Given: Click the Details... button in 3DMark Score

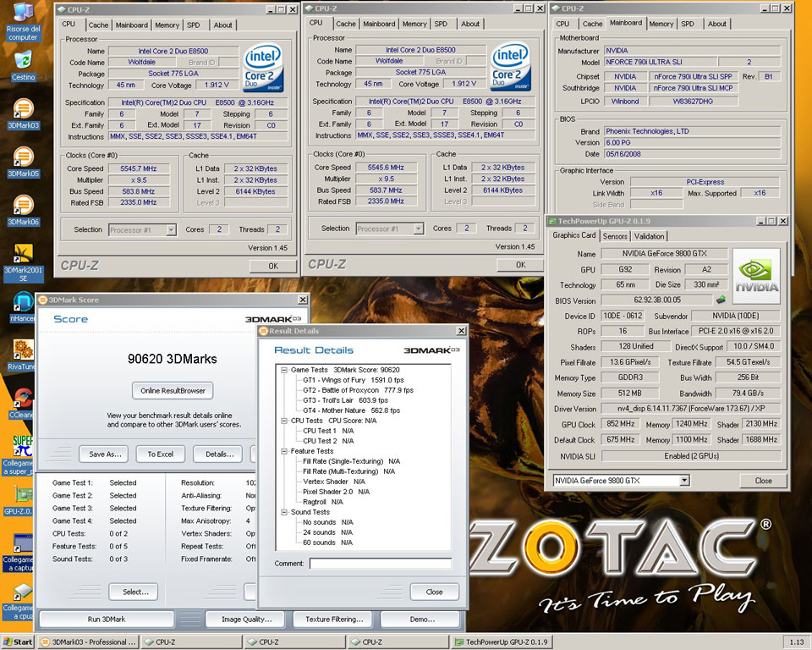Looking at the screenshot, I should [x=217, y=454].
